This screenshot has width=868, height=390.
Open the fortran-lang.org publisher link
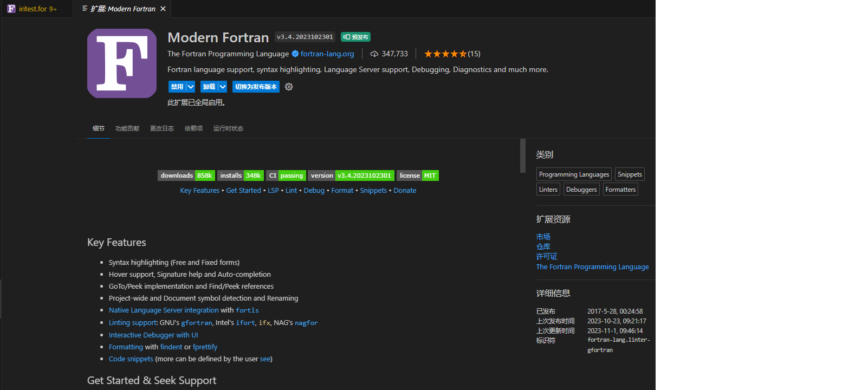pyautogui.click(x=327, y=54)
